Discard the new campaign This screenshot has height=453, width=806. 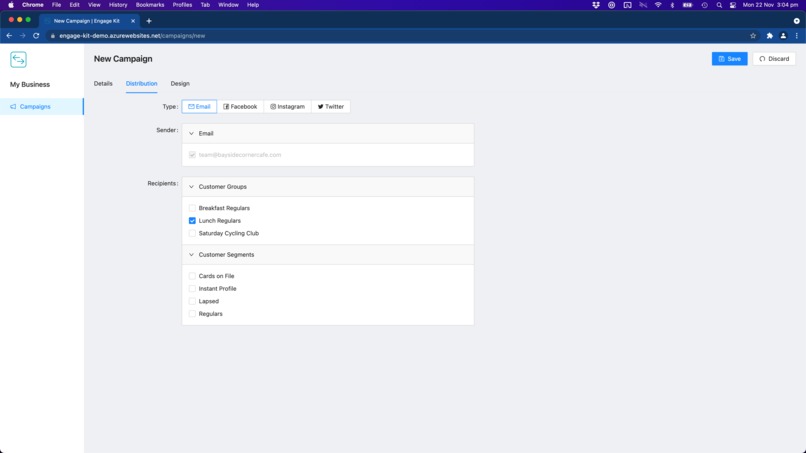click(774, 59)
